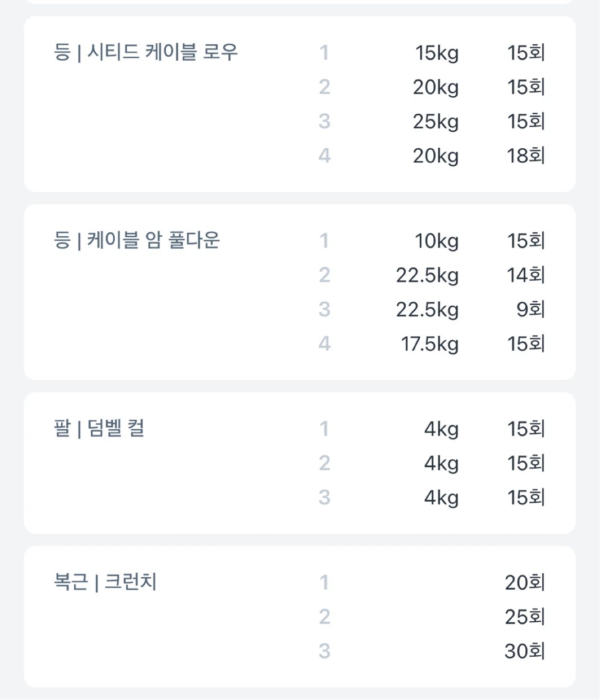Select the 팔 | 덤벨 컬 exercise title

pyautogui.click(x=99, y=428)
